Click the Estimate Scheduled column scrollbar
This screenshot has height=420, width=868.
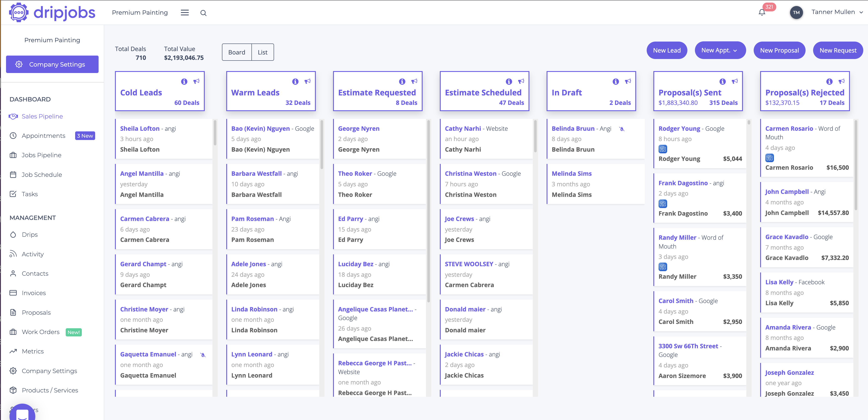535,136
